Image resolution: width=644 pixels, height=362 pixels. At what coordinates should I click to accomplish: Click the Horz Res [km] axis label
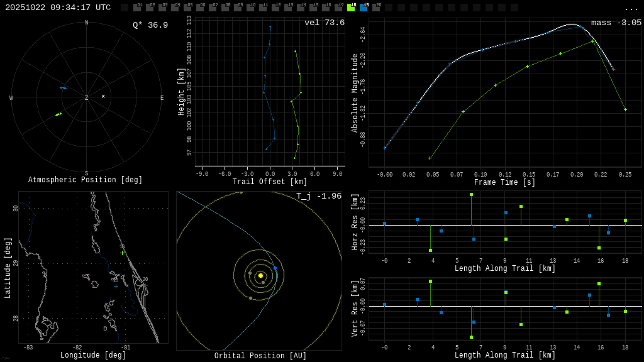pos(355,222)
